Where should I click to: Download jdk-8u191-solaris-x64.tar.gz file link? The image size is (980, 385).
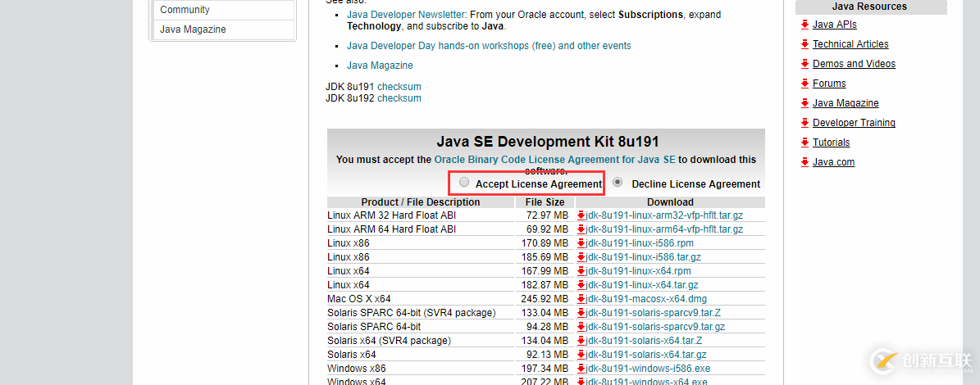(x=646, y=355)
